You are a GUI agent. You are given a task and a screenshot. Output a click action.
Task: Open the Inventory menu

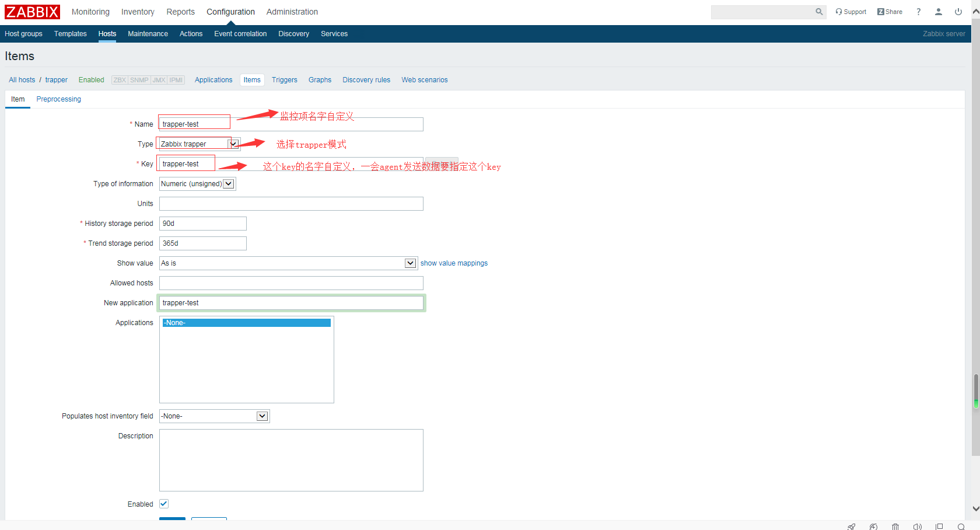tap(138, 12)
